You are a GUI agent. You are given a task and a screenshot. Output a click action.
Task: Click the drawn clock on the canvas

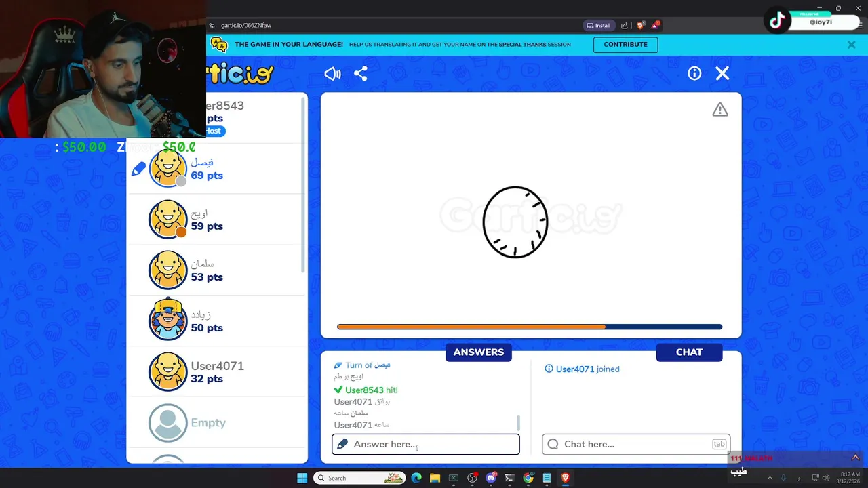(515, 222)
